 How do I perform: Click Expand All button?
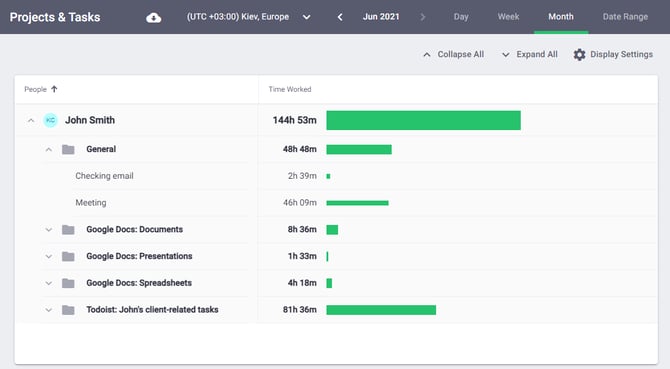(x=529, y=55)
